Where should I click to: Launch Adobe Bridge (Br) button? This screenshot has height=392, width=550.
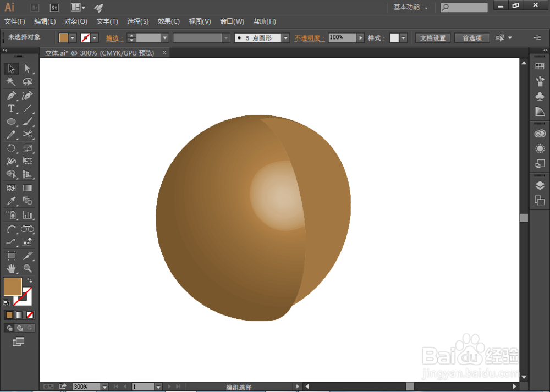(x=35, y=7)
